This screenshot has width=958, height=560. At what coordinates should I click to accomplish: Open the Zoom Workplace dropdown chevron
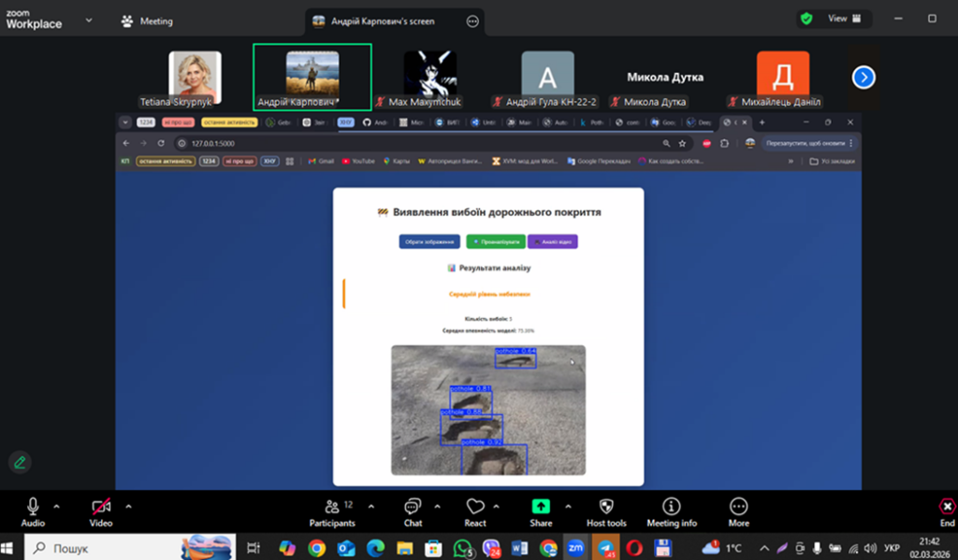click(x=89, y=20)
